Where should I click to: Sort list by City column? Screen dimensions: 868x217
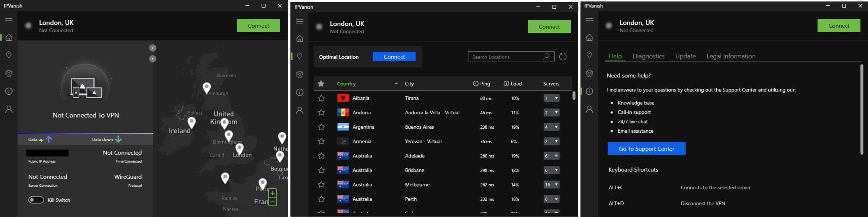click(409, 84)
